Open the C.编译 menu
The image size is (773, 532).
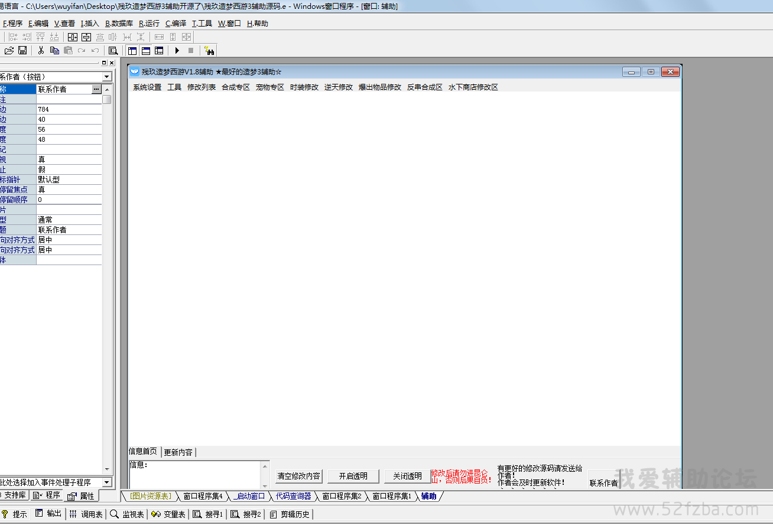point(176,24)
